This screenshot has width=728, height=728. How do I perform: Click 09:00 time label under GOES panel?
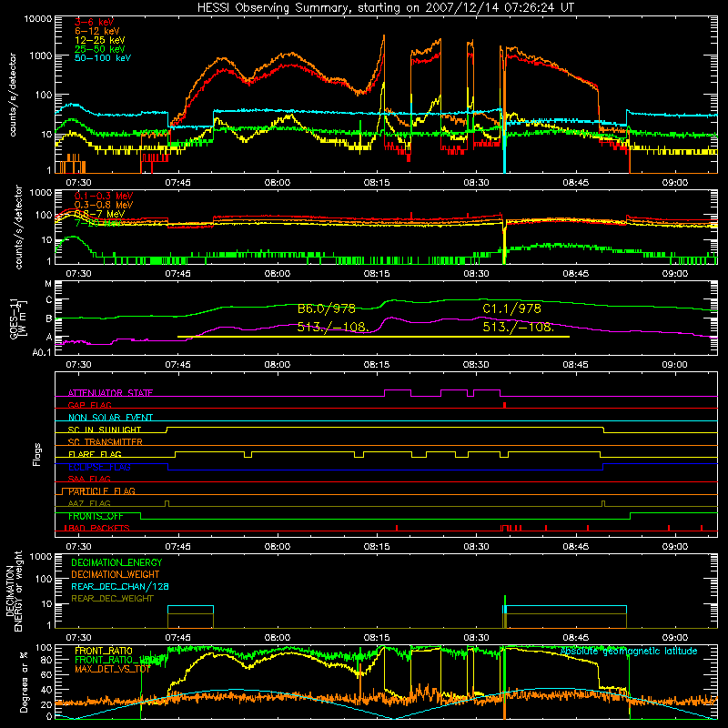(x=674, y=365)
